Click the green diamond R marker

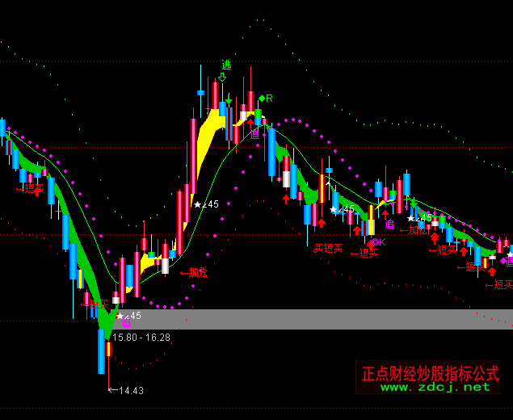tap(266, 98)
